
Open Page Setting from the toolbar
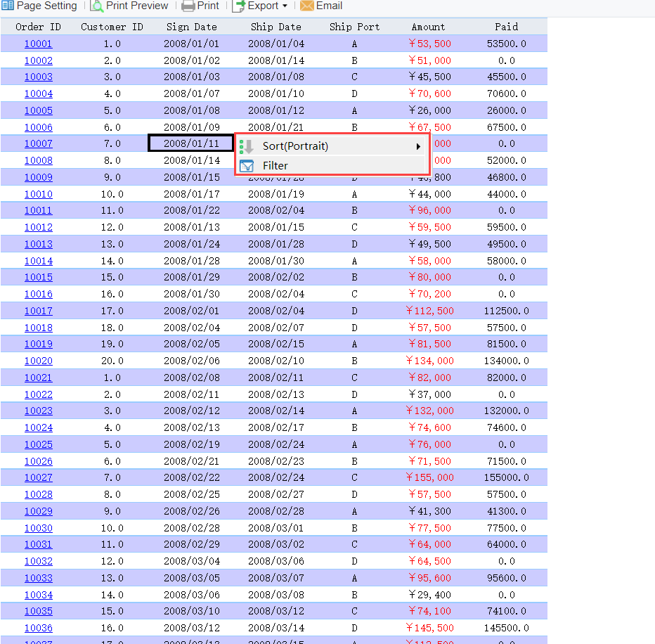coord(39,6)
